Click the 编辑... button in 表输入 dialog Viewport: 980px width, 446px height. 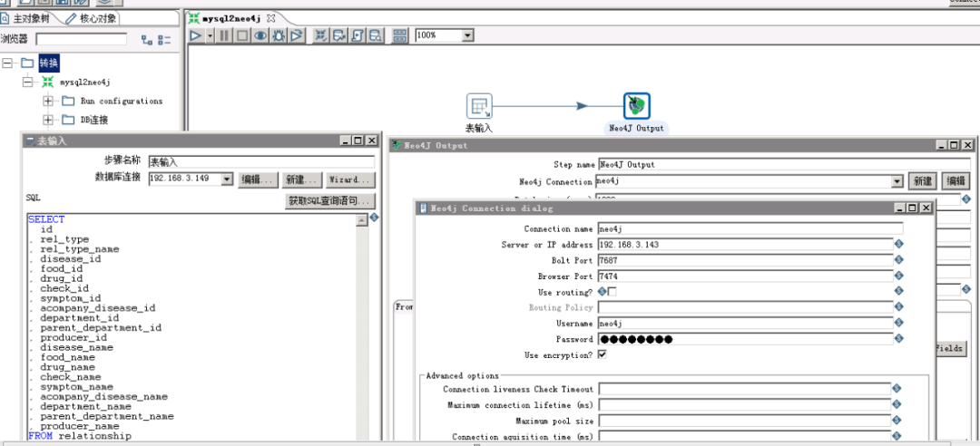pos(258,179)
